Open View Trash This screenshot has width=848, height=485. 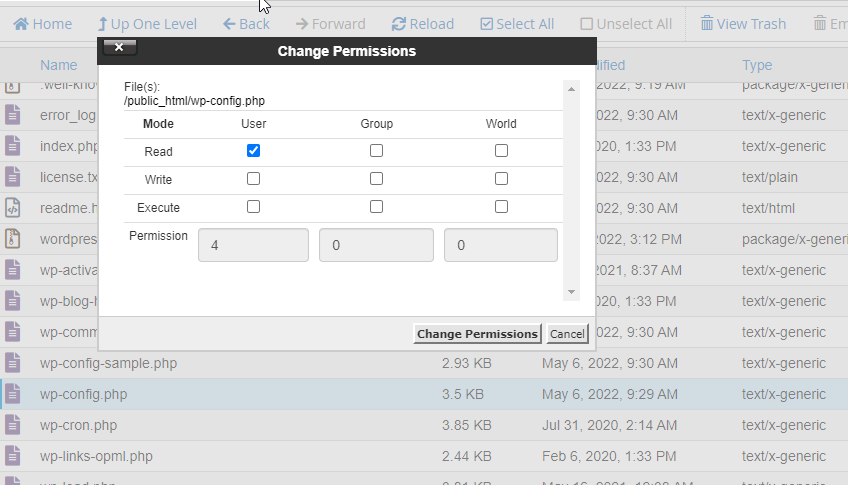click(x=743, y=24)
